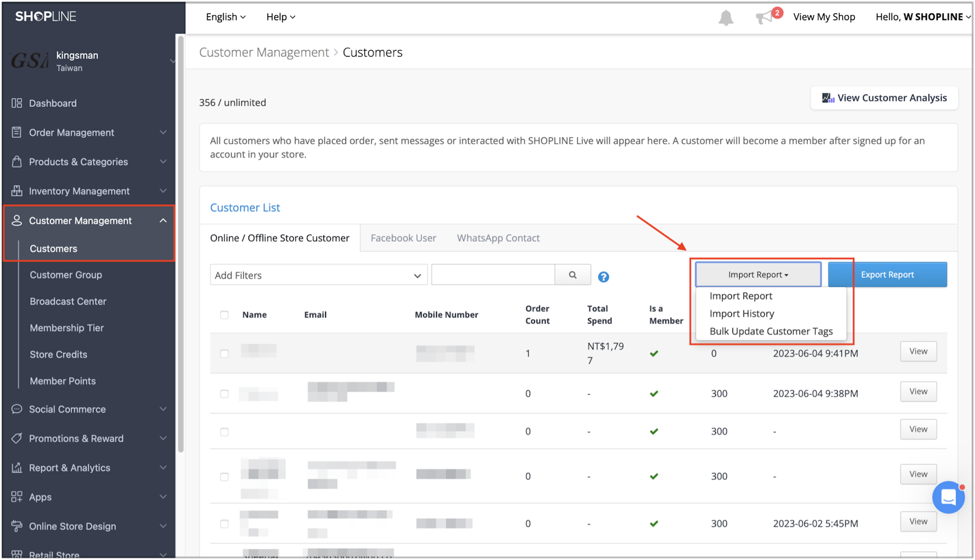Screen dimensions: 975x560
Task: Click the Export Report button
Action: coord(887,275)
